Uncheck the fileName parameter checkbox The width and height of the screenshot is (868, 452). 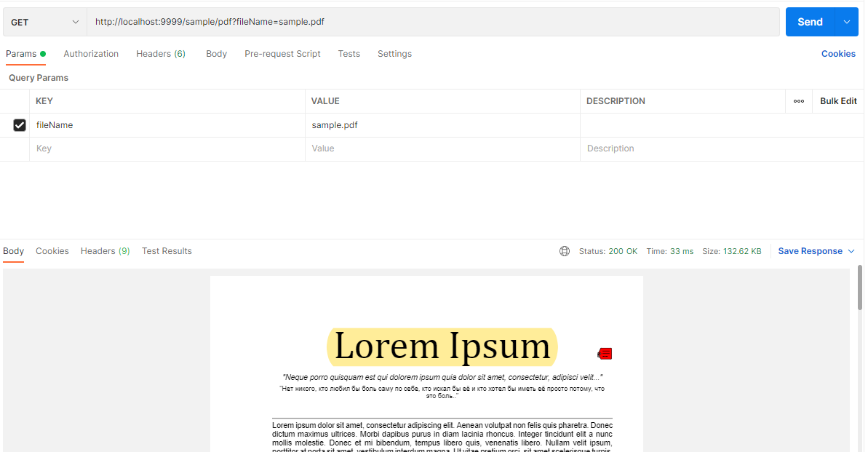click(20, 125)
